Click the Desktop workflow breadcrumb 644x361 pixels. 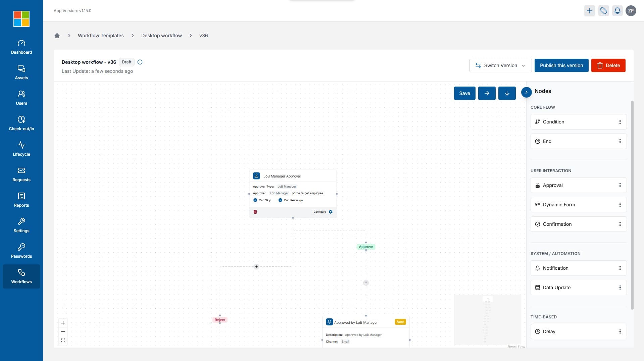161,36
